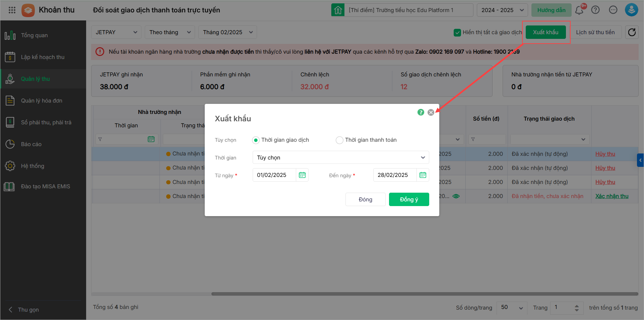
Task: Expand the Thời gian Tùy chọn dropdown
Action: coord(340,157)
